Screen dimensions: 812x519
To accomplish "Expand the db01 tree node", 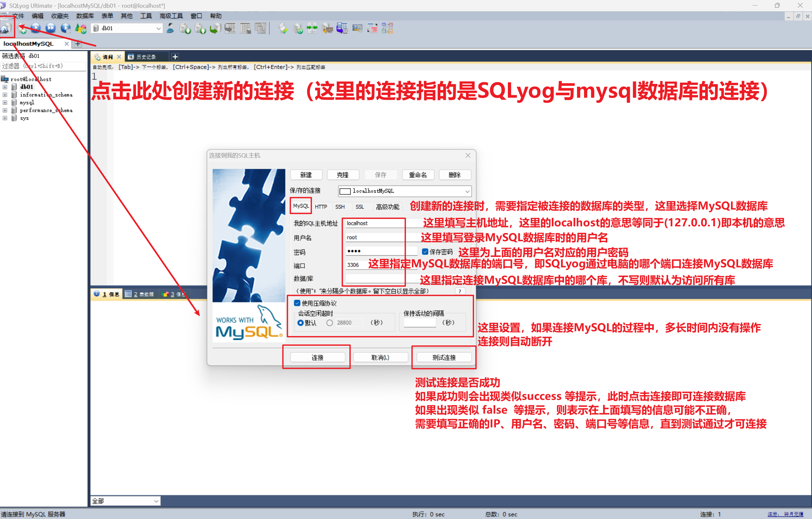I will point(5,87).
